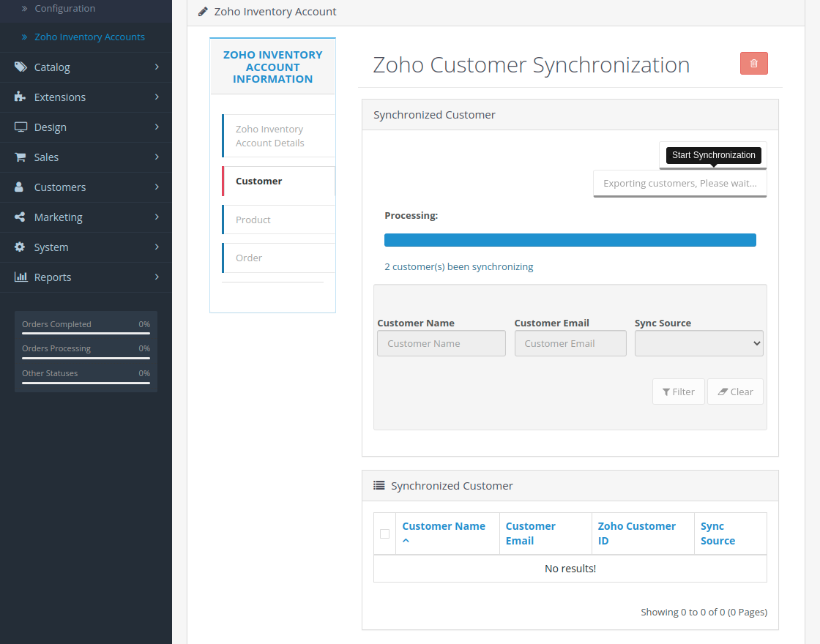This screenshot has height=644, width=820.
Task: Click the blue synchronization progress bar
Action: click(x=570, y=239)
